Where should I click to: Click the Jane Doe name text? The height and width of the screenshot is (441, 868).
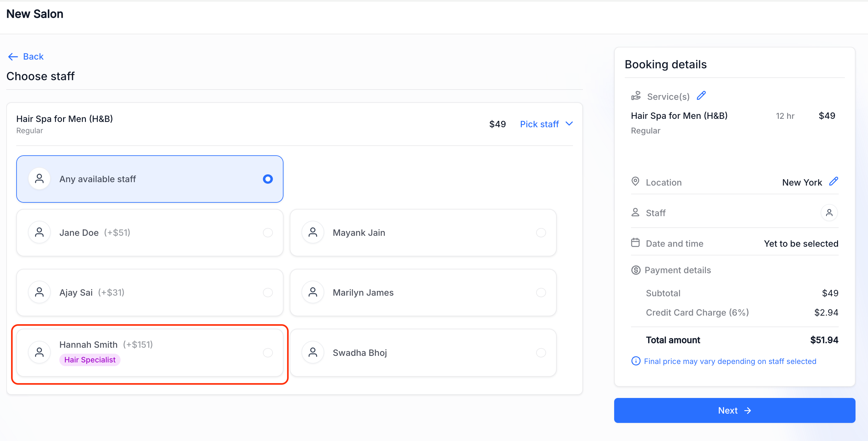[79, 233]
